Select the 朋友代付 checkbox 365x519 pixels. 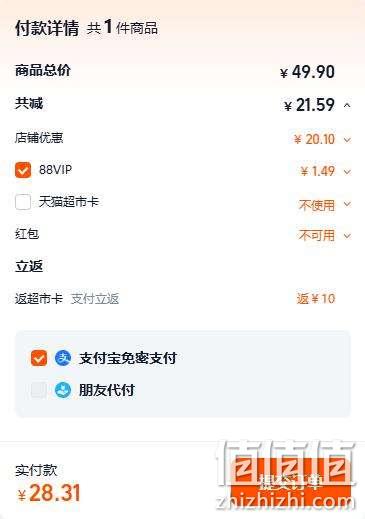click(39, 390)
